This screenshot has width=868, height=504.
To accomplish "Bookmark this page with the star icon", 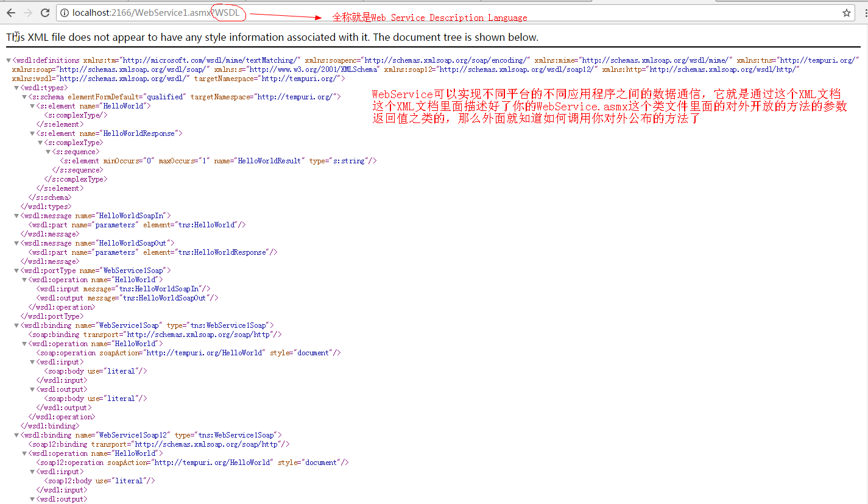I will [847, 13].
